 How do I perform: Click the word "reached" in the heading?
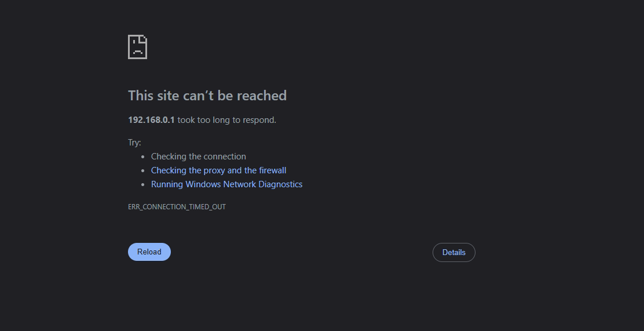click(264, 96)
